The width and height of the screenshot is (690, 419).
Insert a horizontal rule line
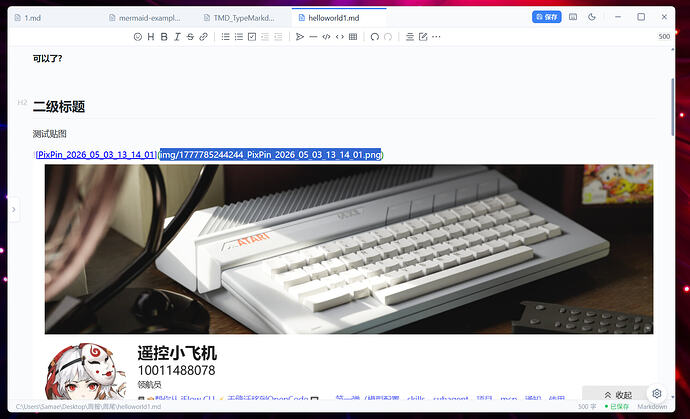pyautogui.click(x=313, y=37)
